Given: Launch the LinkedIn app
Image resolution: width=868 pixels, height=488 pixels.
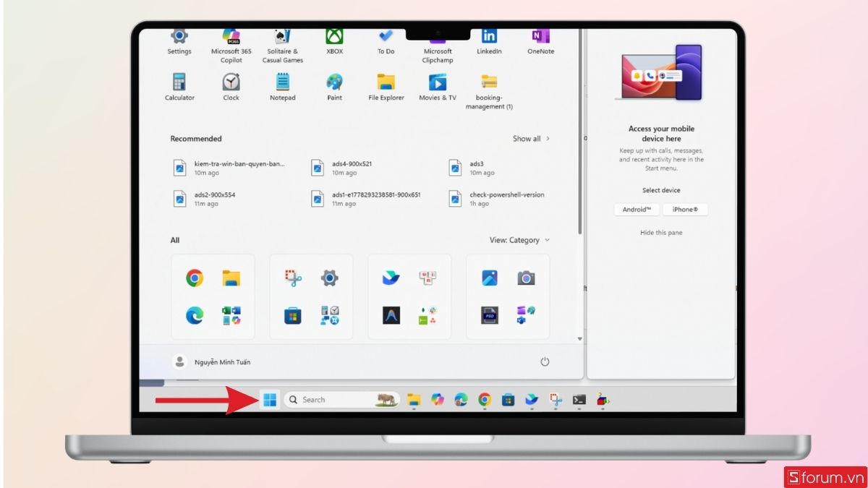Looking at the screenshot, I should coord(489,42).
